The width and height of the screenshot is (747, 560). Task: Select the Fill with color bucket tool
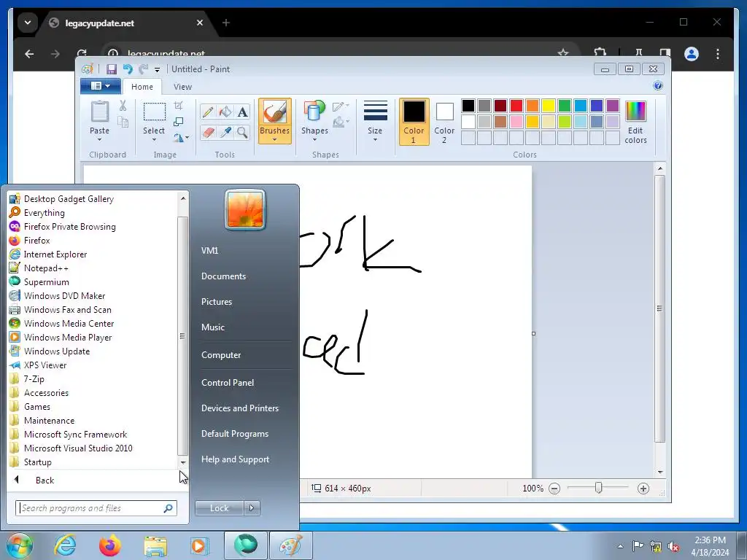pos(225,112)
